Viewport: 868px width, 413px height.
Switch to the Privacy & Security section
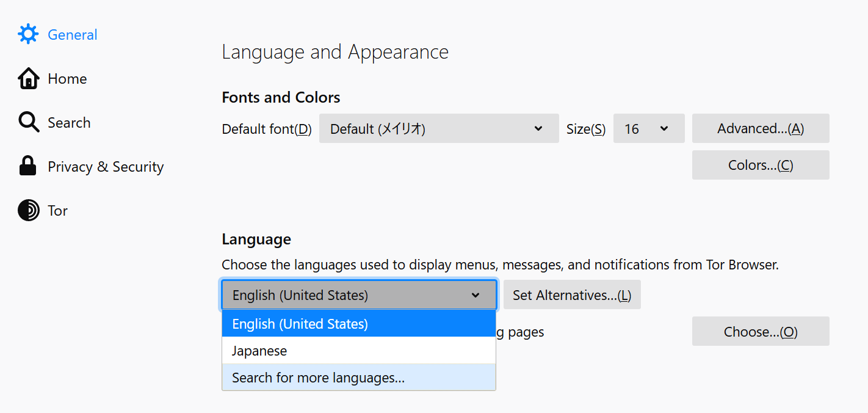pos(105,166)
